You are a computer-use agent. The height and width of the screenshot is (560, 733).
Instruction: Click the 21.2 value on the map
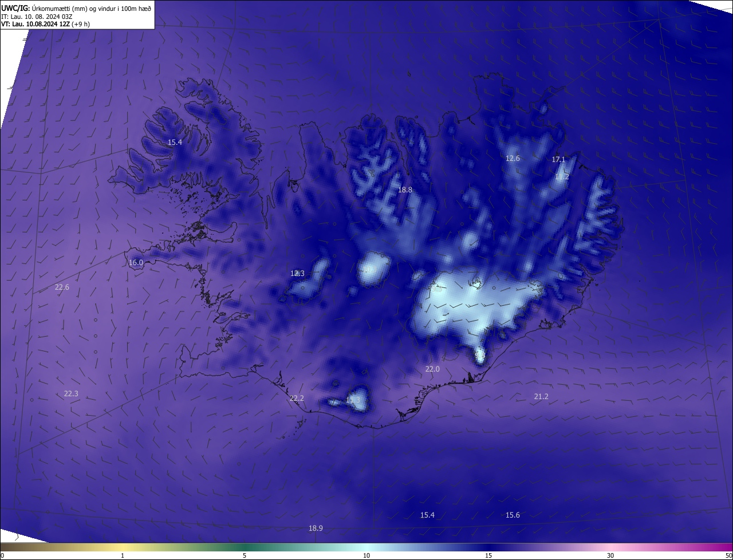pos(541,396)
